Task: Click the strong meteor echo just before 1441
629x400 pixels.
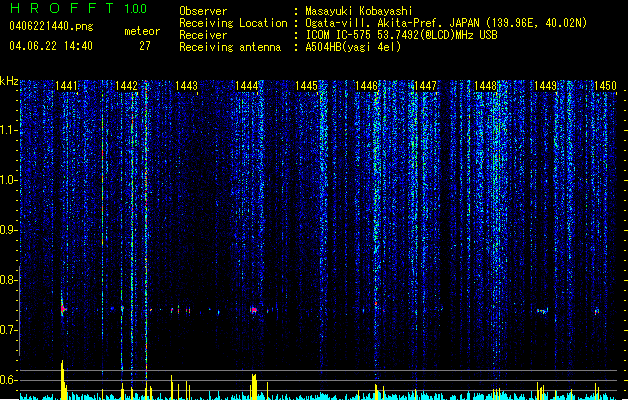Action: point(63,308)
